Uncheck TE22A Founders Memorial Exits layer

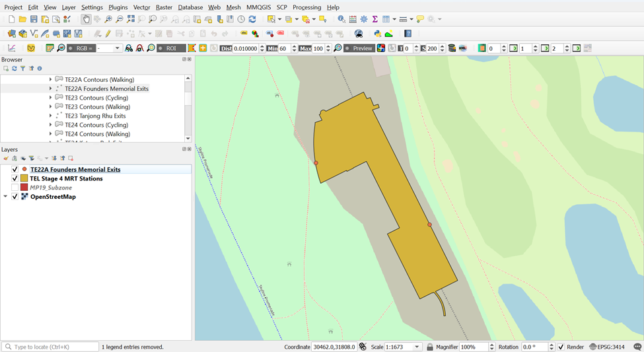coord(15,170)
